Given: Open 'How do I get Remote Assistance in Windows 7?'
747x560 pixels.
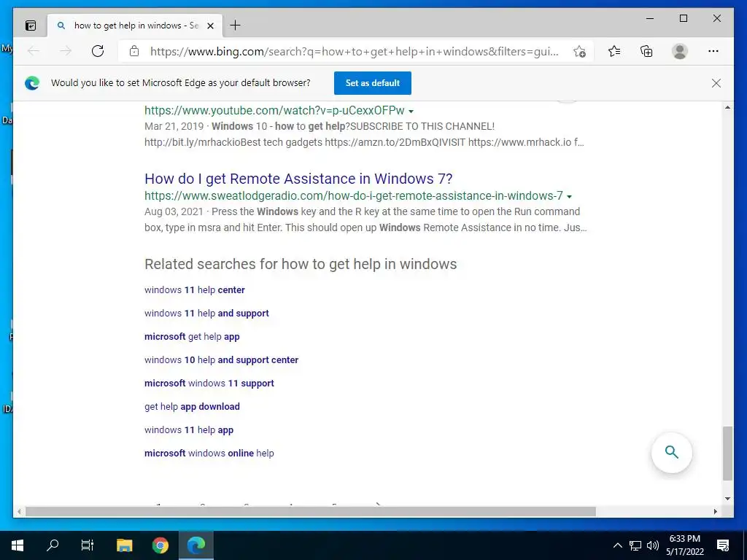Looking at the screenshot, I should pyautogui.click(x=298, y=179).
